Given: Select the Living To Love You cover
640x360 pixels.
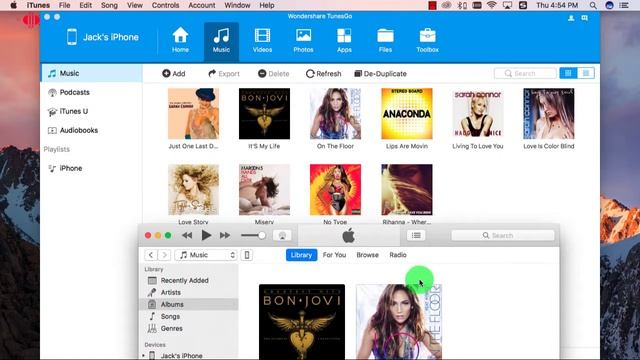Looking at the screenshot, I should (x=478, y=113).
